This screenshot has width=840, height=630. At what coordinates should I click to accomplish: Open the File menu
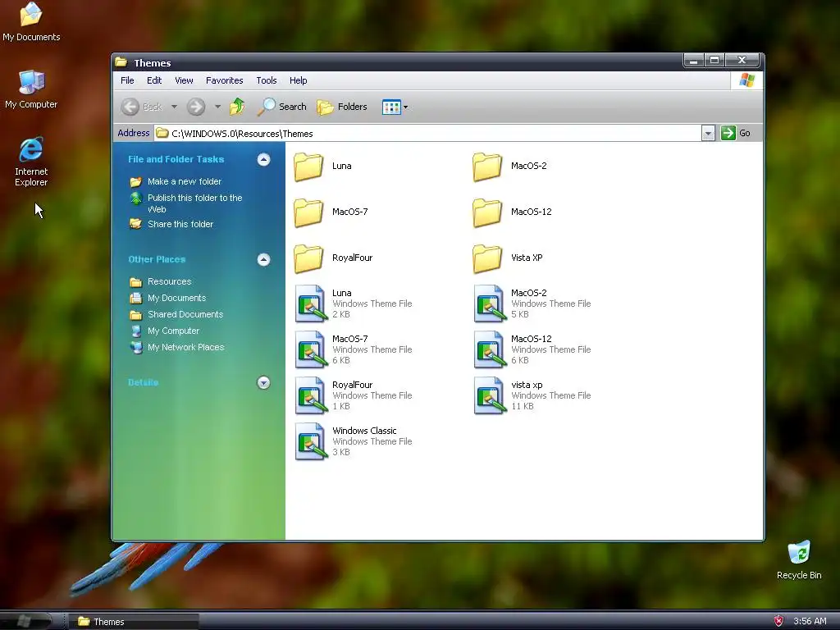point(127,80)
